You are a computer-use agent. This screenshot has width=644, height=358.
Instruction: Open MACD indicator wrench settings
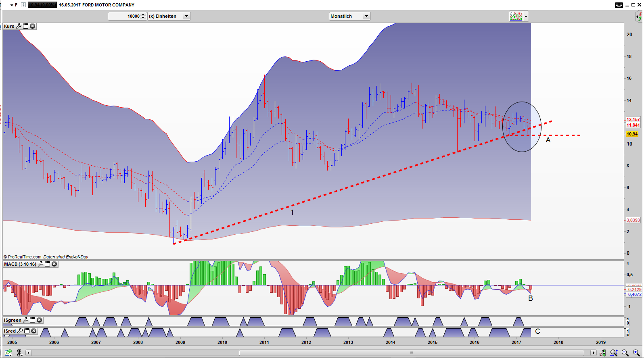40,264
